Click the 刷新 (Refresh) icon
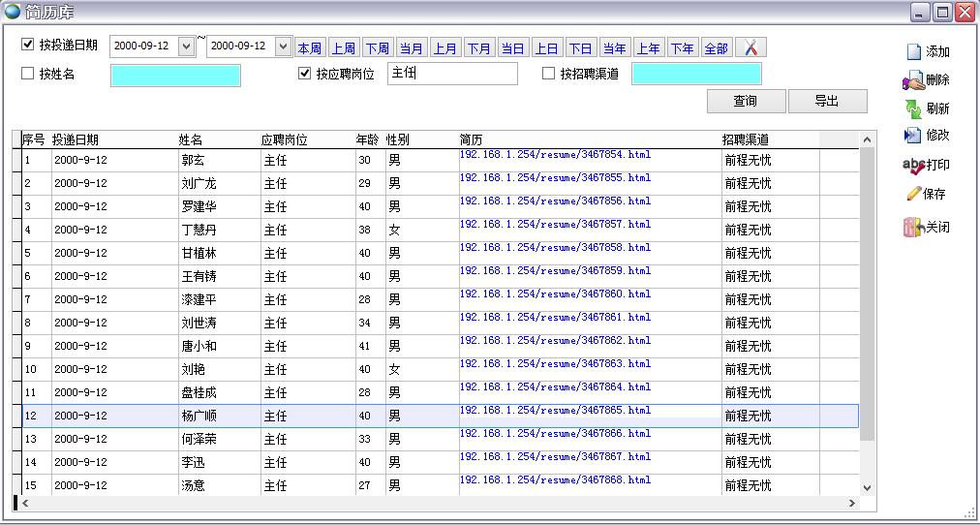Viewport: 980px width, 525px height. (x=913, y=108)
